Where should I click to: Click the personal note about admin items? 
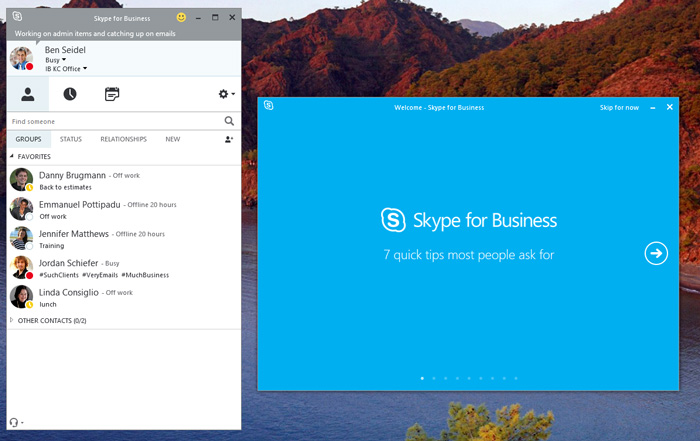[95, 33]
